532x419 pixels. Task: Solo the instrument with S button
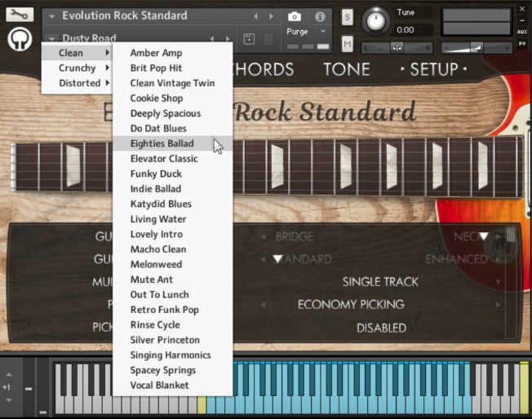(347, 17)
